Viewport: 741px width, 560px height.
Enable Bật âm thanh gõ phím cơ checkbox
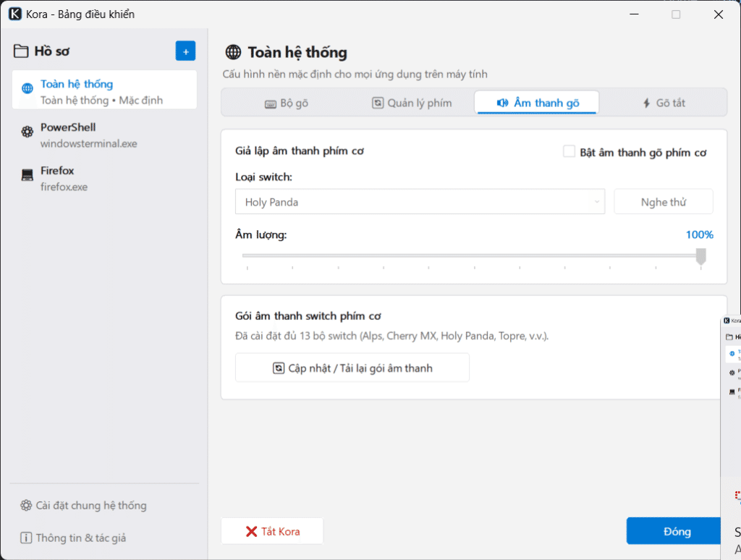pos(569,152)
